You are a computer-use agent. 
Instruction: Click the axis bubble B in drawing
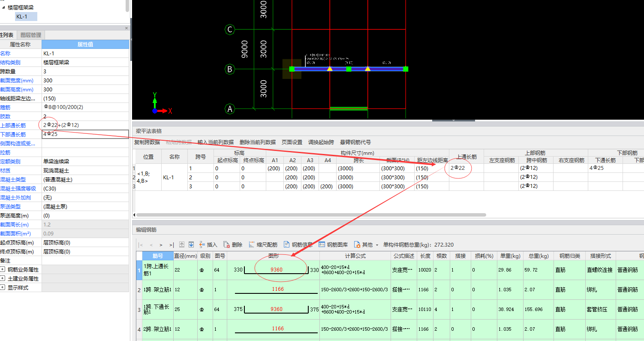pyautogui.click(x=230, y=69)
